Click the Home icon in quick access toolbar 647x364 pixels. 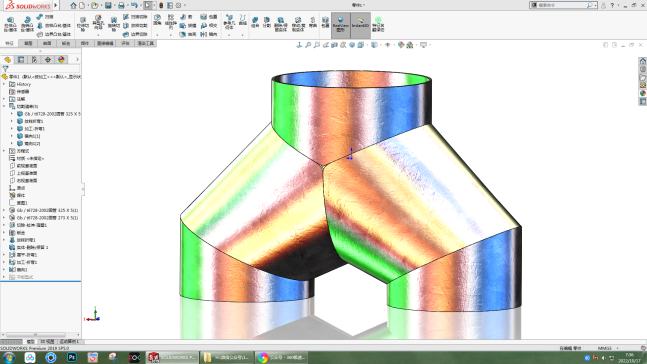(x=73, y=5)
